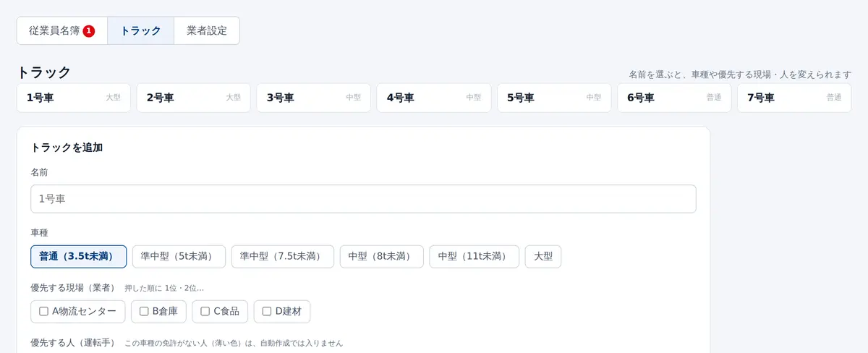Open truck card 6号車
Image resolution: width=868 pixels, height=353 pixels.
point(674,98)
